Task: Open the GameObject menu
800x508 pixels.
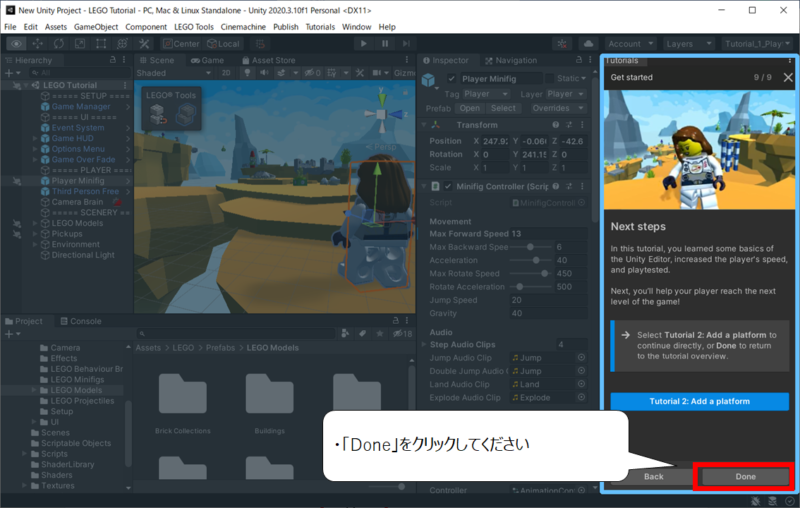Action: click(x=96, y=27)
